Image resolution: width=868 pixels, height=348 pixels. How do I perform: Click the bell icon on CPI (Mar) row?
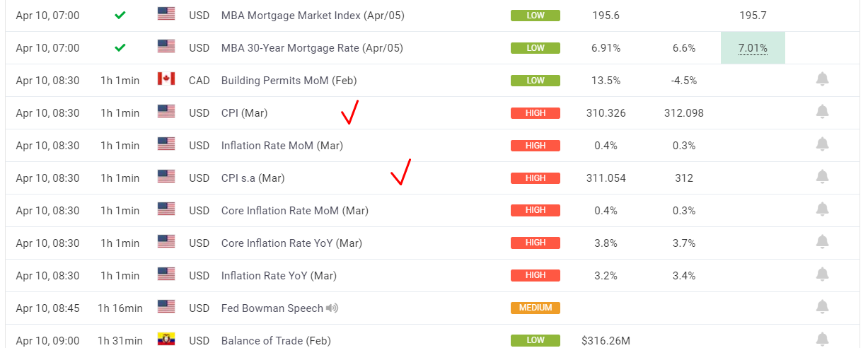[x=822, y=112]
